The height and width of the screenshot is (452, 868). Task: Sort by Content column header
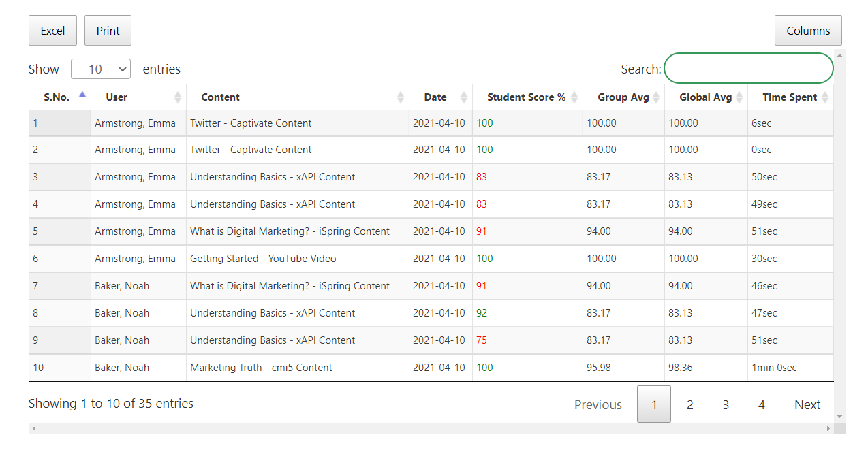tap(298, 97)
